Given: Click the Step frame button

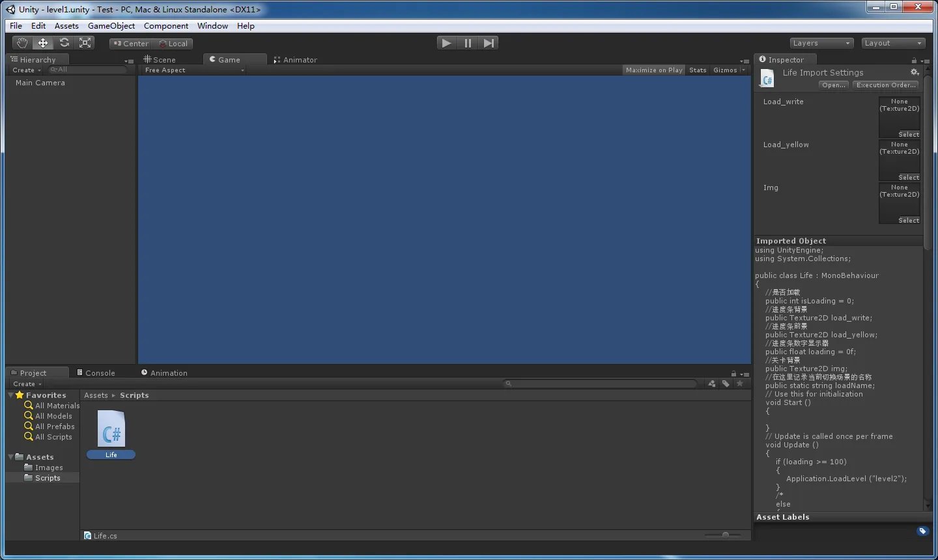Looking at the screenshot, I should [489, 43].
